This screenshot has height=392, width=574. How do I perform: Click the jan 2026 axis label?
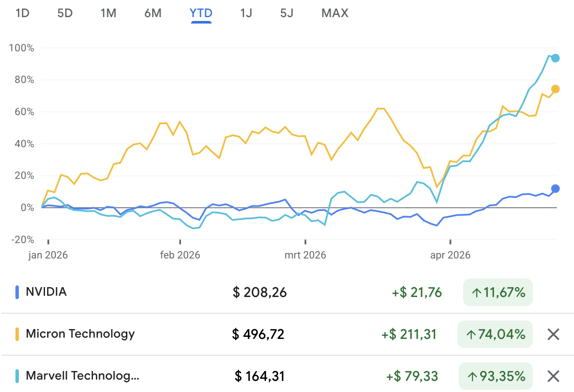(48, 255)
